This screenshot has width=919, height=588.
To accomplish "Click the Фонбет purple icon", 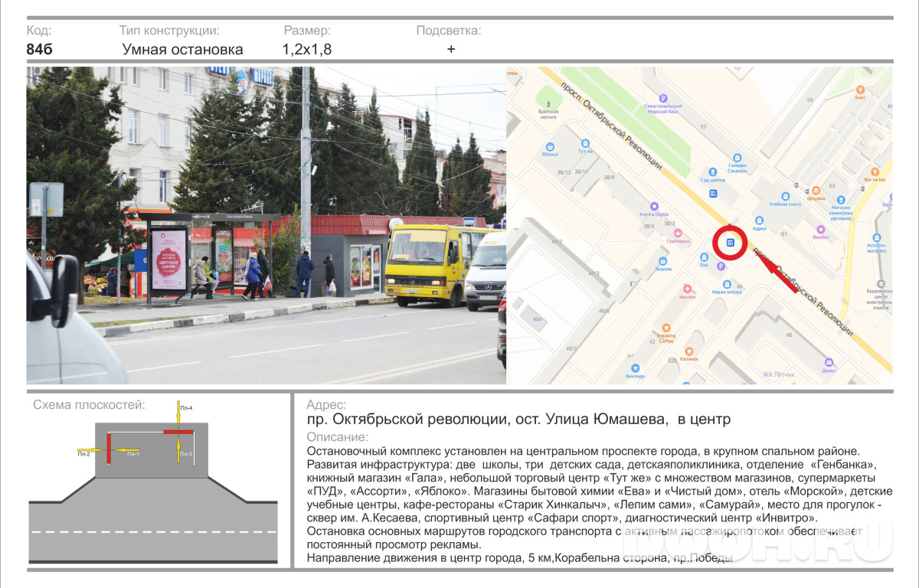I will [x=821, y=228].
